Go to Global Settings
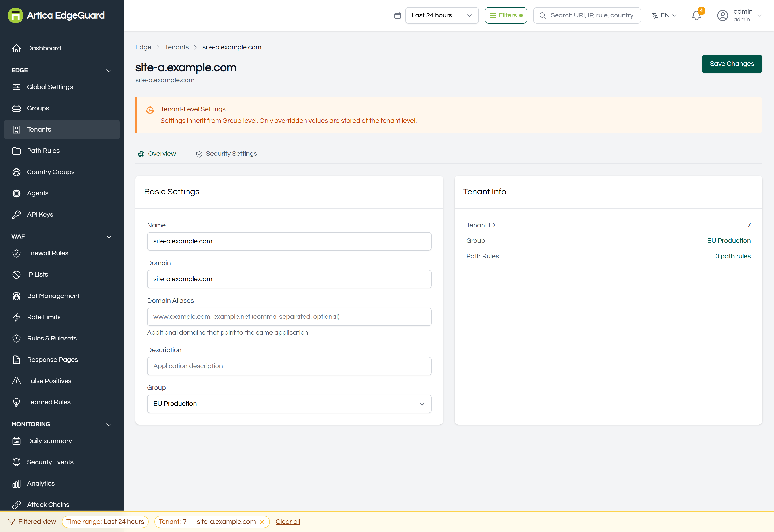774x532 pixels. [62, 87]
